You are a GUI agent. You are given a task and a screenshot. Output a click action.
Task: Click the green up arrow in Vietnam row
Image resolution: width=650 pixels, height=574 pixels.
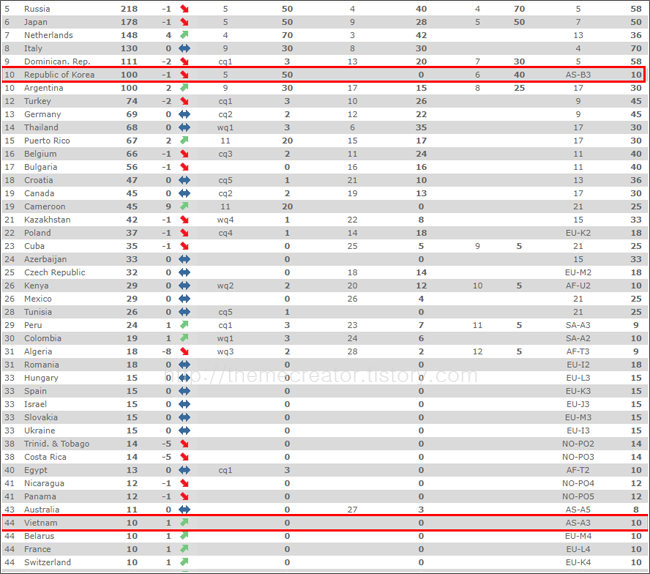point(184,522)
